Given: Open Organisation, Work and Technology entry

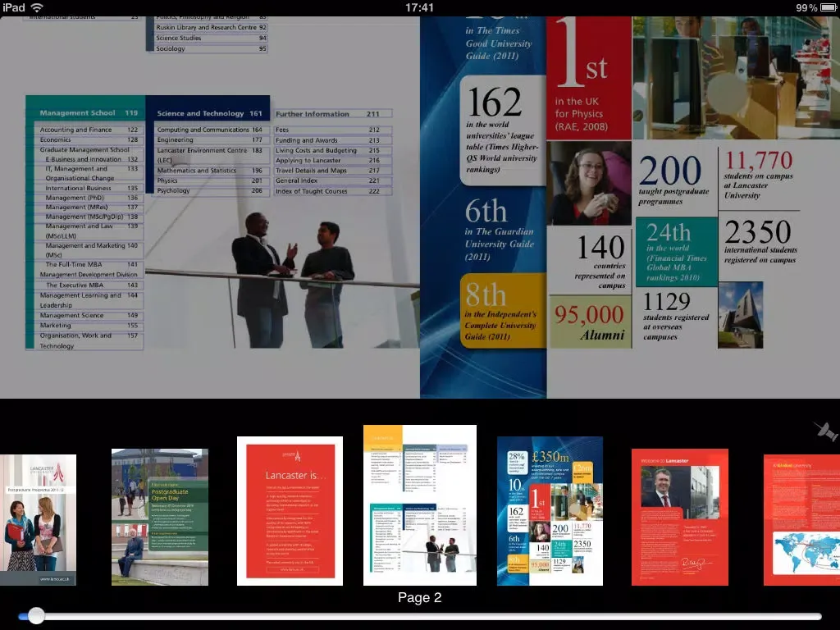Looking at the screenshot, I should coord(89,340).
